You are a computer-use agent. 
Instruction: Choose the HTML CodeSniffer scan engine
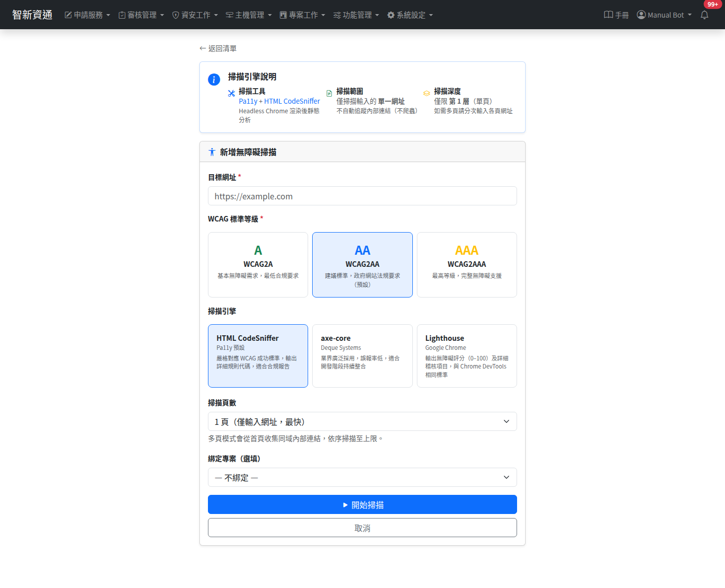(x=258, y=356)
